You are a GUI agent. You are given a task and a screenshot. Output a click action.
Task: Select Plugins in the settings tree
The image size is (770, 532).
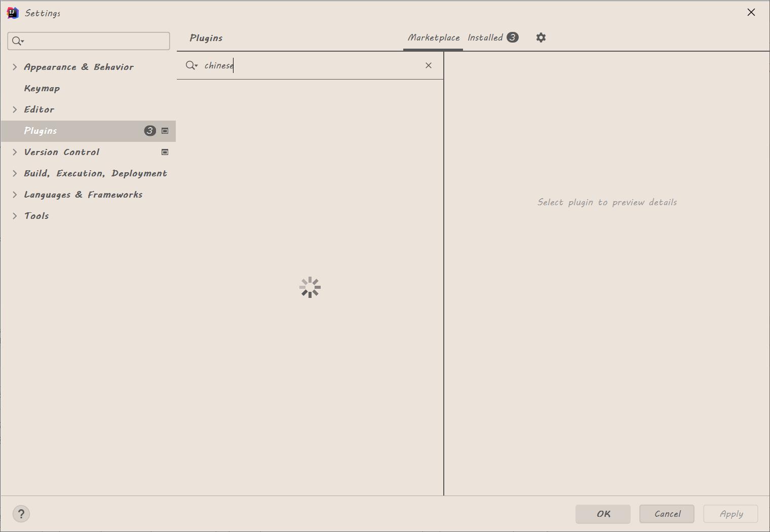(x=88, y=131)
